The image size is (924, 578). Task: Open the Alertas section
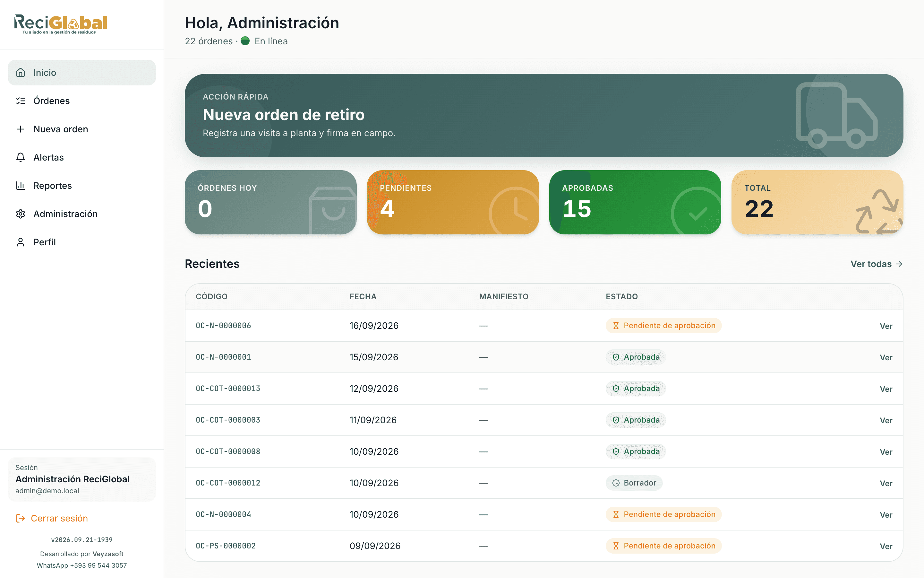pos(82,157)
